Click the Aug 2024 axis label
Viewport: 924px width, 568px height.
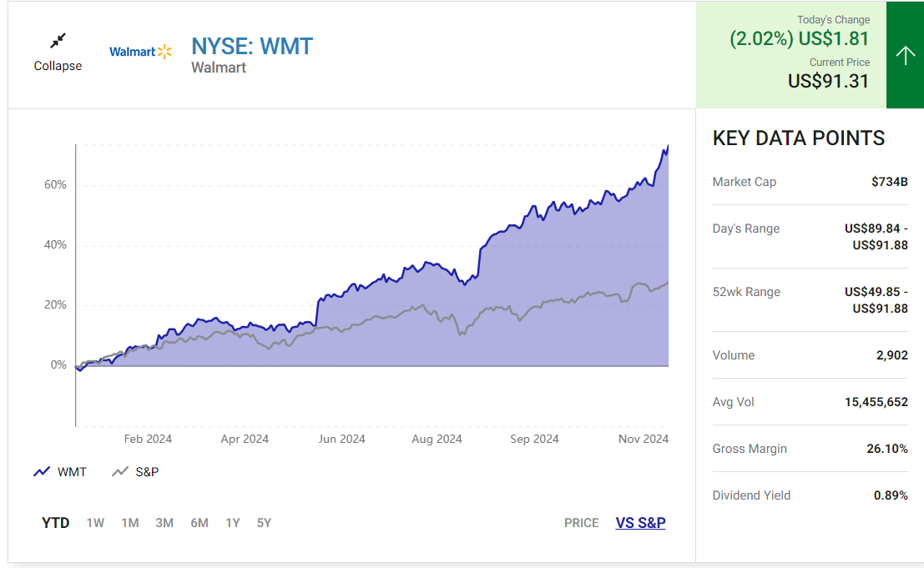pyautogui.click(x=437, y=439)
